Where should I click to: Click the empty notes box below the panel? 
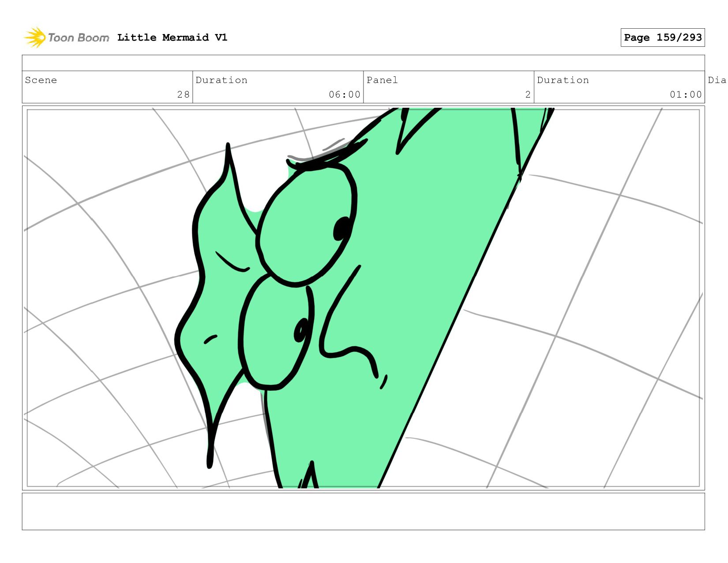[x=363, y=511]
